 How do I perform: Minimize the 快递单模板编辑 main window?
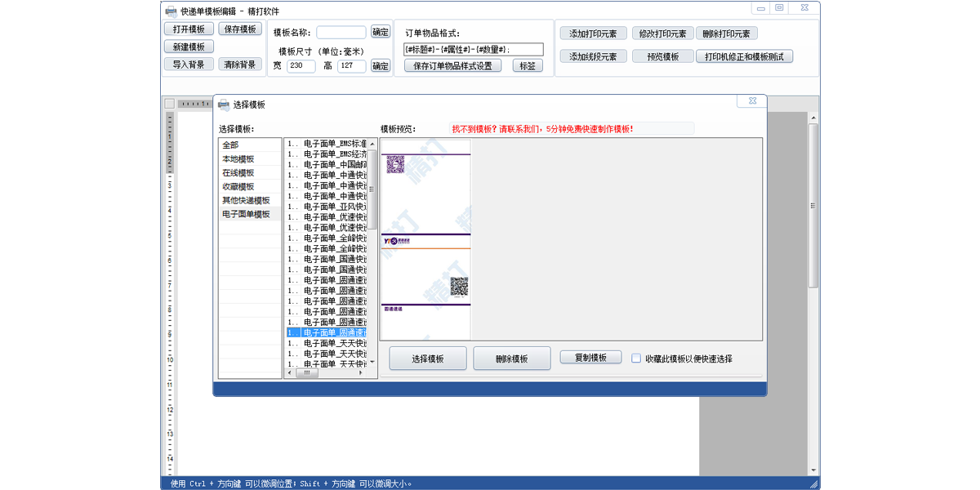(x=761, y=8)
